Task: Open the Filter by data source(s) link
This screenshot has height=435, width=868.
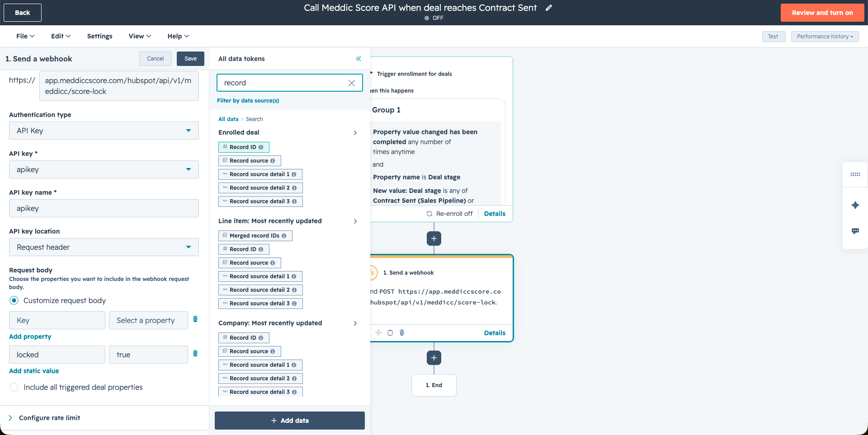Action: click(x=248, y=100)
